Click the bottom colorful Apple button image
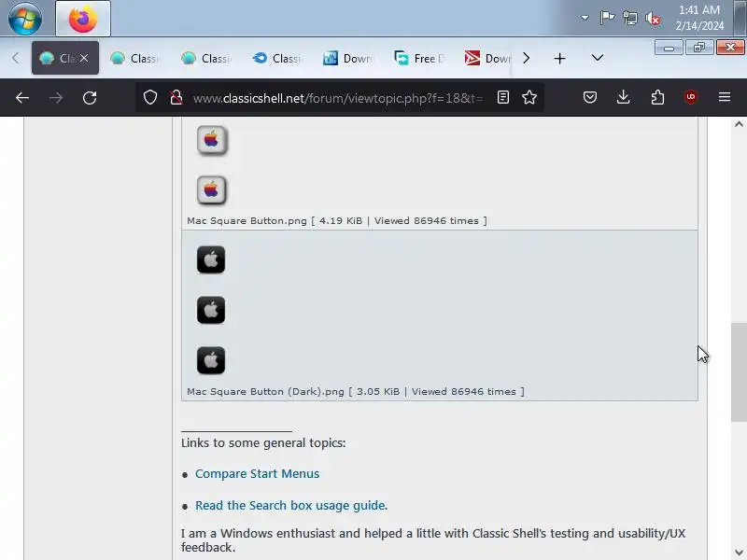Image resolution: width=747 pixels, height=560 pixels. tap(212, 190)
